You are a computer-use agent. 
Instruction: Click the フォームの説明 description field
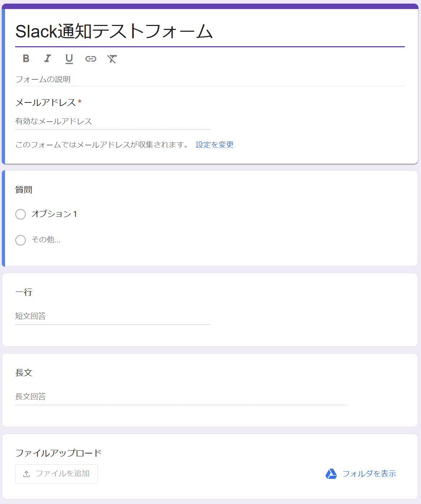coord(210,79)
